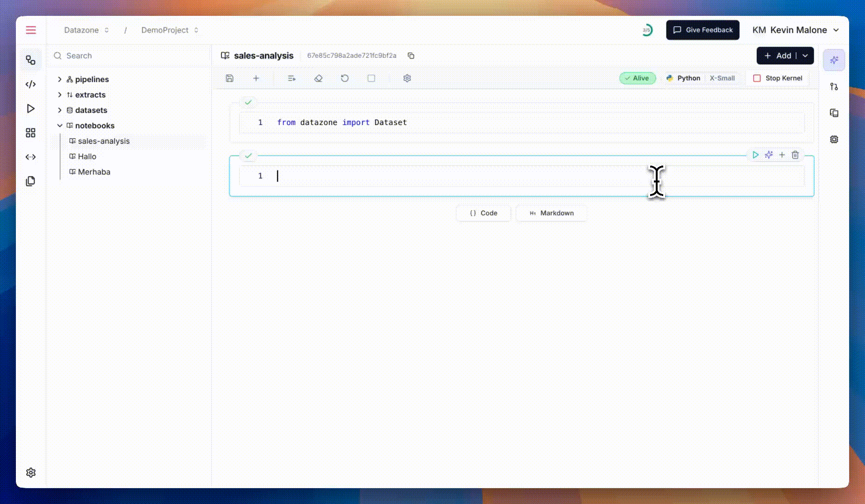The width and height of the screenshot is (865, 504).
Task: Open AI assist sparkle in second cell
Action: [769, 155]
